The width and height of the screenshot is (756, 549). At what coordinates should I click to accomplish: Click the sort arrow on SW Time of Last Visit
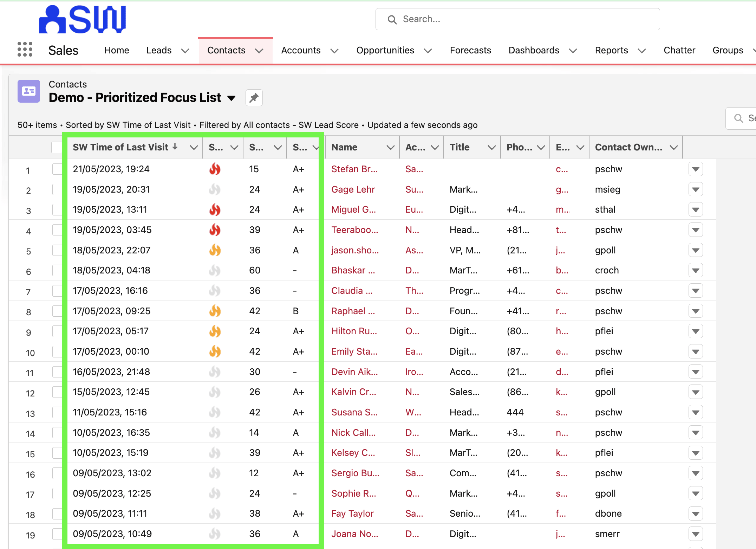(175, 147)
